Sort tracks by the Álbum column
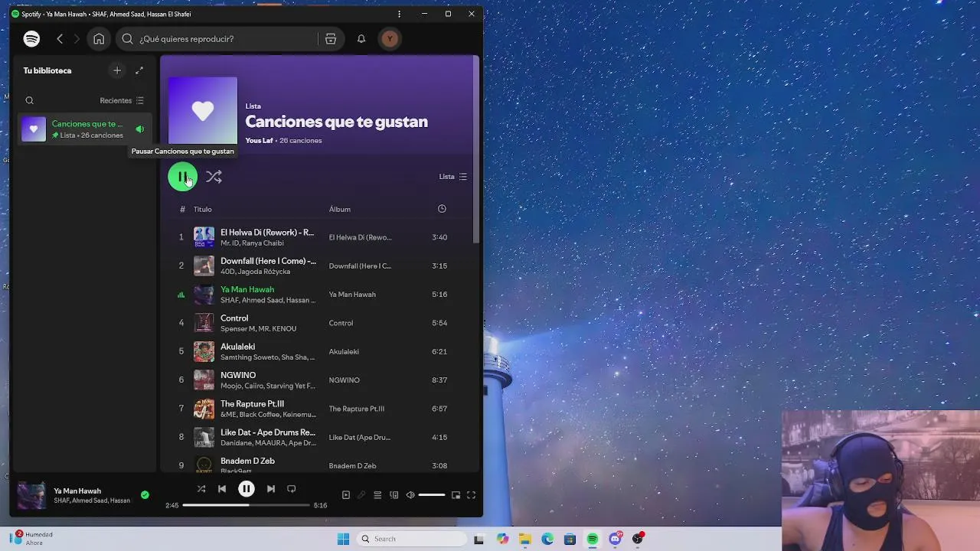Viewport: 980px width, 551px height. (340, 209)
